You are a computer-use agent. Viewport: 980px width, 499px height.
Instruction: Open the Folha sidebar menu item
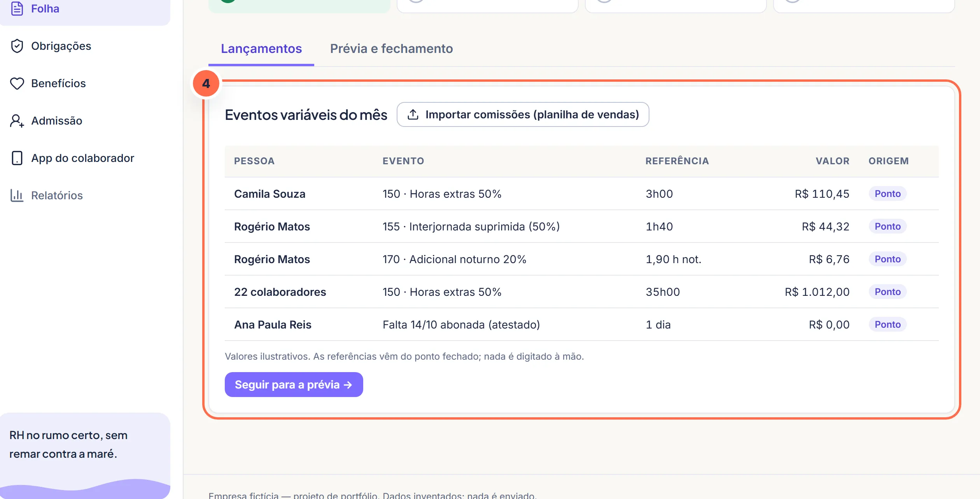85,9
